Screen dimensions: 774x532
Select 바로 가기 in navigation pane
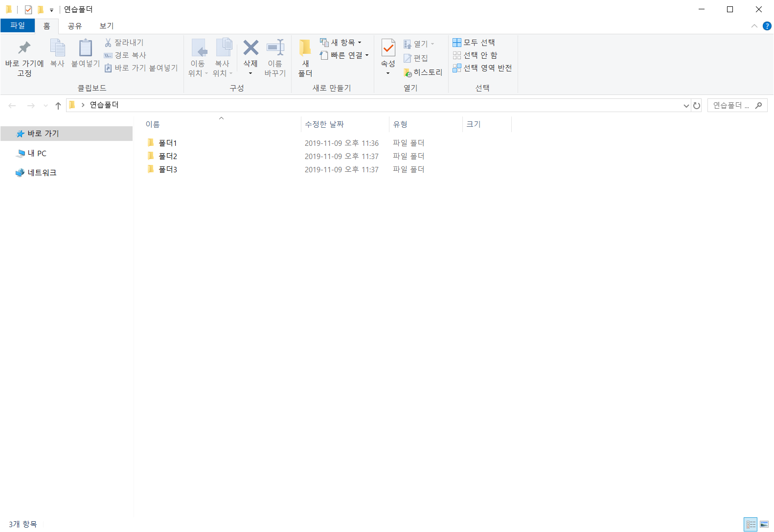tap(67, 134)
